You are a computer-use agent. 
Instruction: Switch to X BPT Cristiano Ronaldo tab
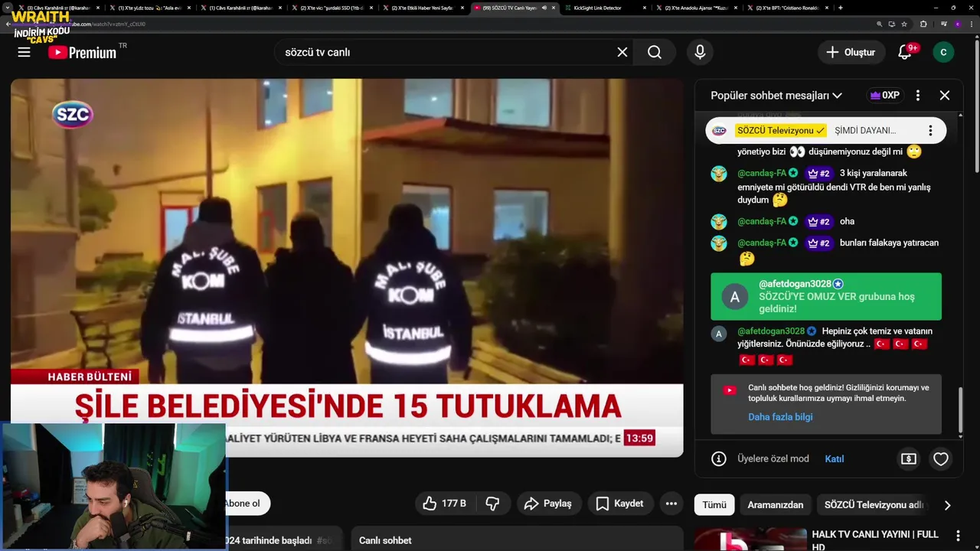[x=788, y=8]
